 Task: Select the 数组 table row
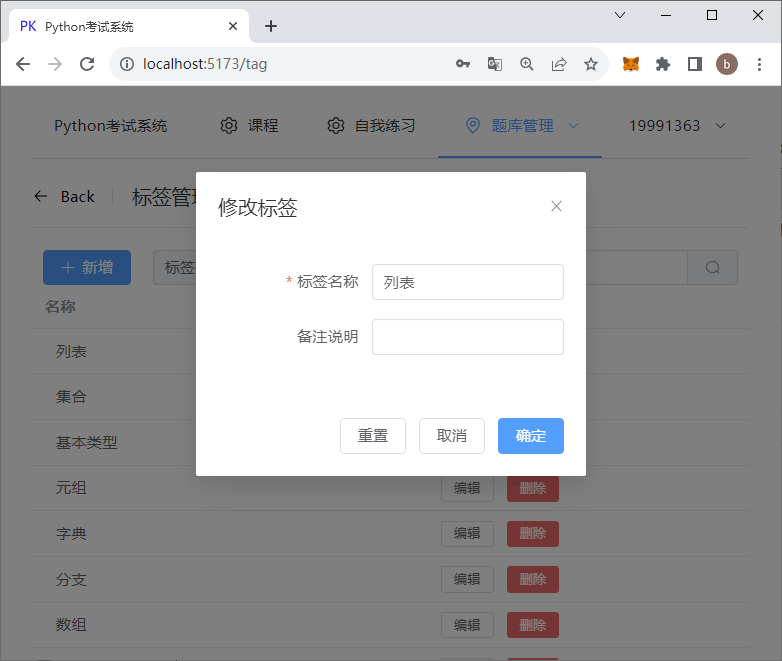point(390,625)
